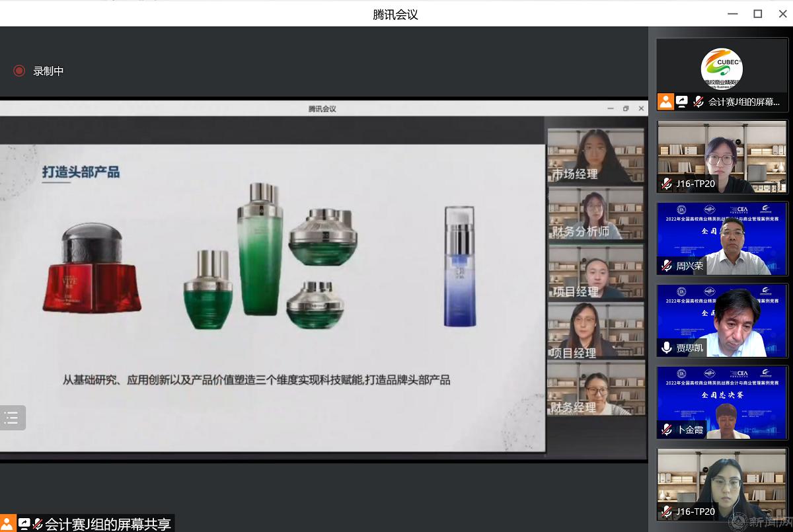Click the orange host icon on the CUBEC tile

point(665,102)
